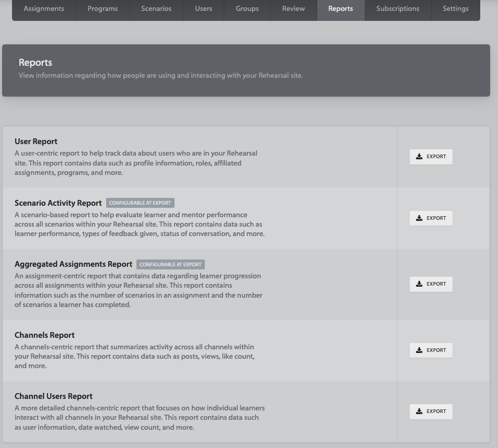Open the Settings tab

455,9
